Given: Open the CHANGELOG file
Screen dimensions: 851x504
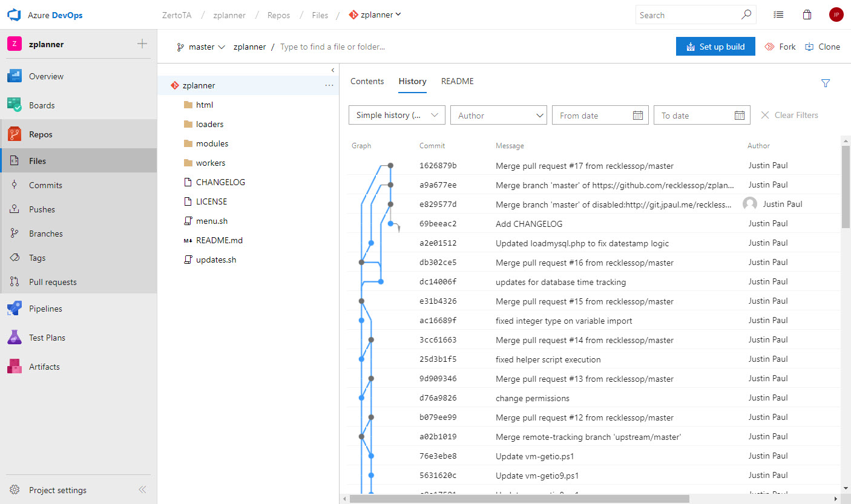Looking at the screenshot, I should pos(220,182).
